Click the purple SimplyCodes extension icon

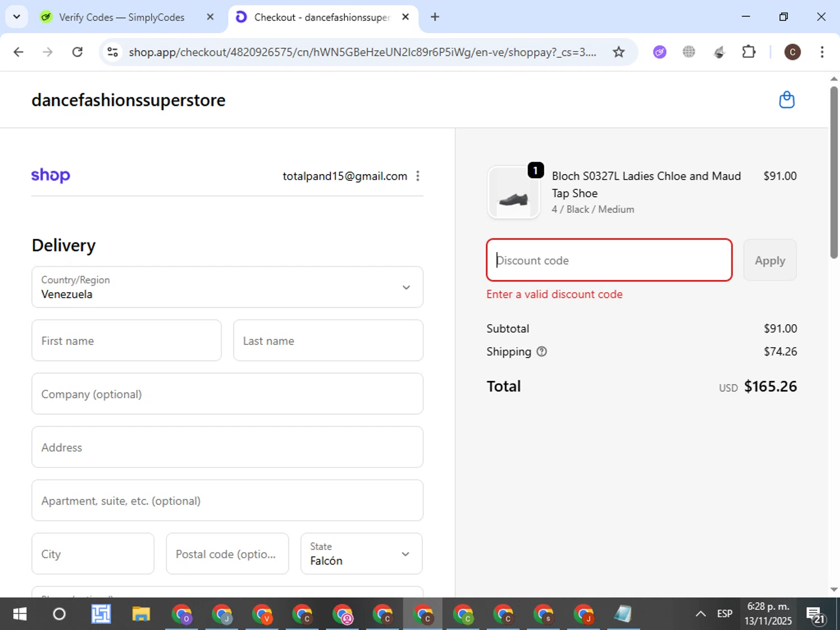click(660, 52)
